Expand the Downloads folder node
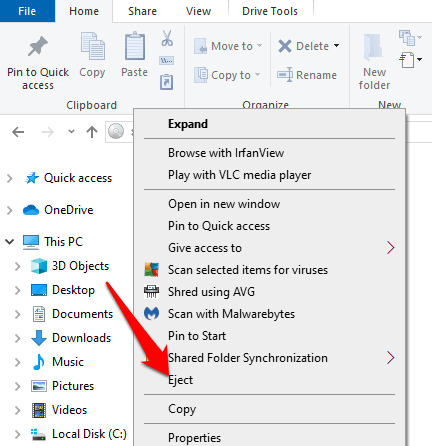 pyautogui.click(x=17, y=338)
